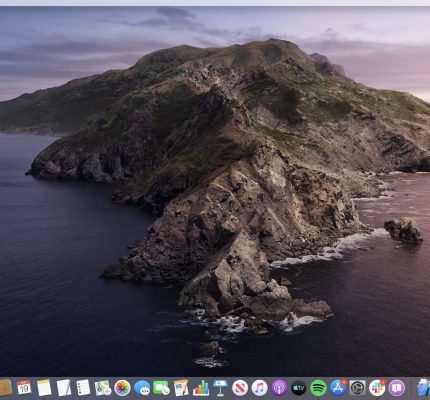The height and width of the screenshot is (400, 430).
Task: Open purple Feedback Assistant icon
Action: tap(397, 388)
